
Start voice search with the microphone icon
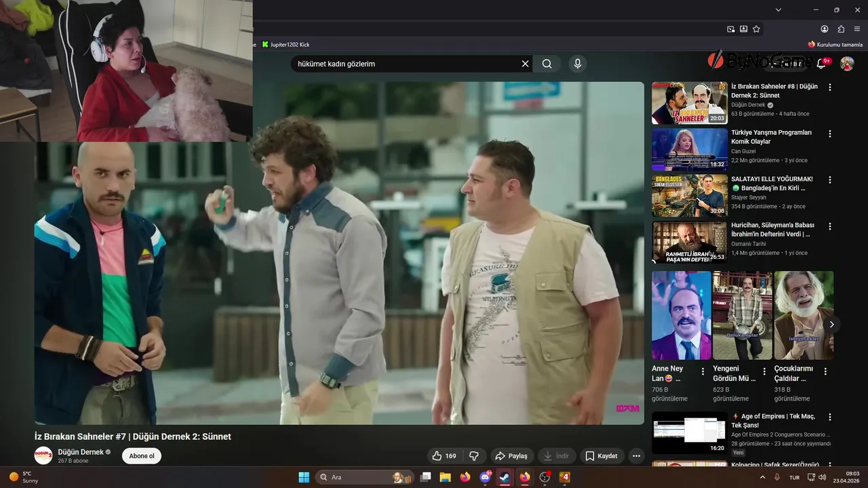pos(578,64)
